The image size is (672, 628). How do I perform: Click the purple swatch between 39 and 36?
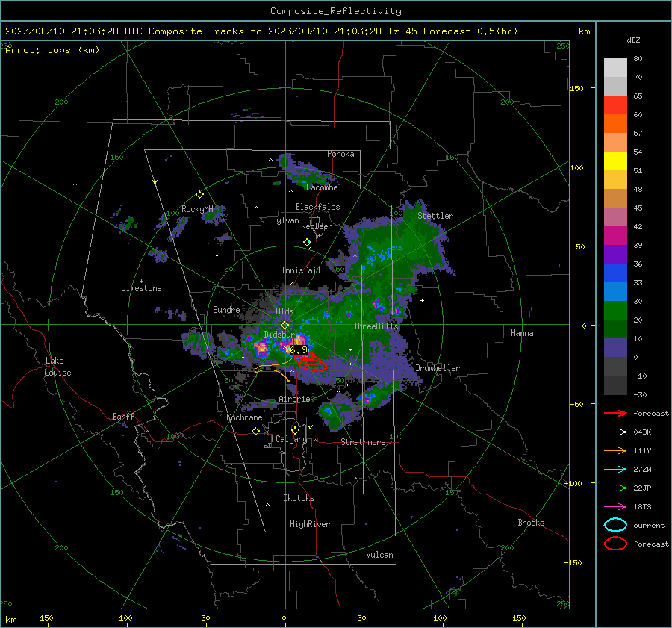coord(615,255)
